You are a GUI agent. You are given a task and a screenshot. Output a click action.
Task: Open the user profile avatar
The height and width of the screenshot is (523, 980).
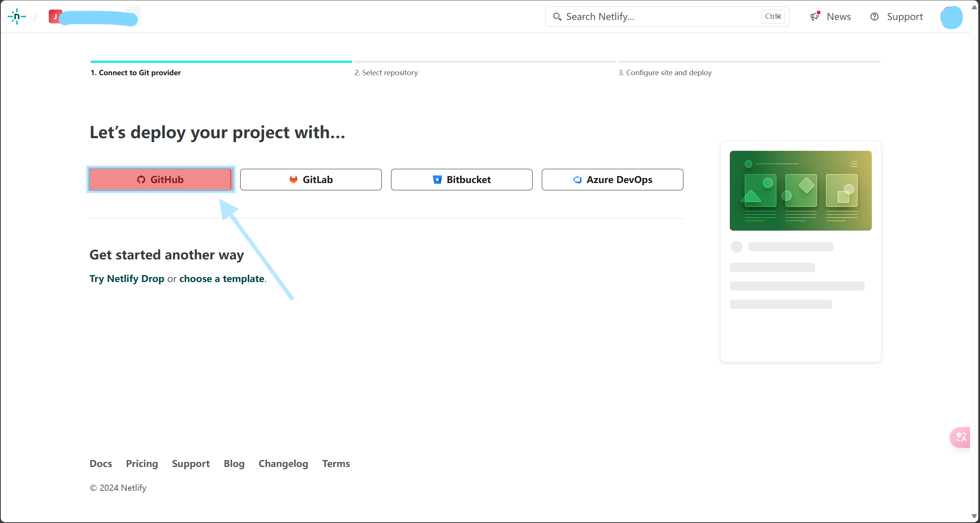click(951, 17)
